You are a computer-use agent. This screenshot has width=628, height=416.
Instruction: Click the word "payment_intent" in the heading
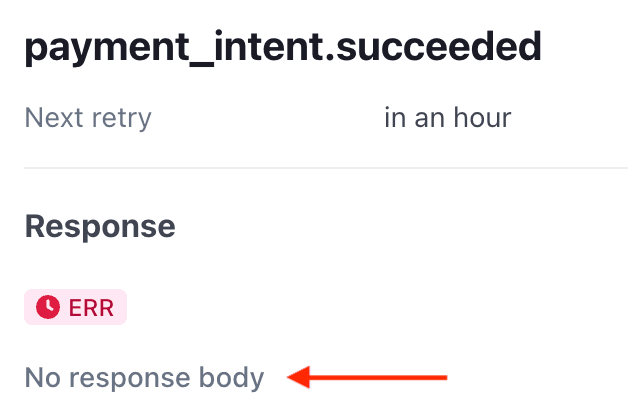[119, 48]
